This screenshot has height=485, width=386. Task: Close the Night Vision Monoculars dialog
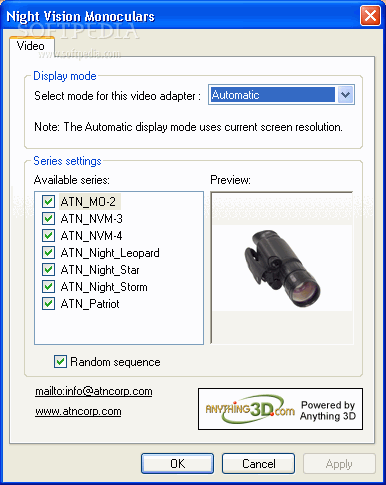[370, 15]
